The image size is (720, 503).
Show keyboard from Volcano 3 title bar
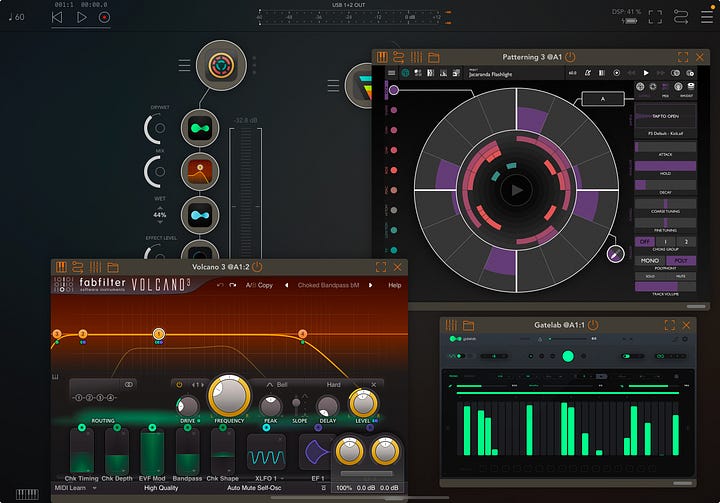61,267
